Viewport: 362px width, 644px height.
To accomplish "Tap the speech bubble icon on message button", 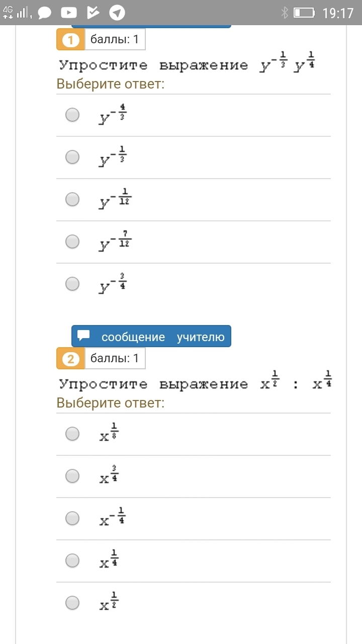I will pos(84,336).
